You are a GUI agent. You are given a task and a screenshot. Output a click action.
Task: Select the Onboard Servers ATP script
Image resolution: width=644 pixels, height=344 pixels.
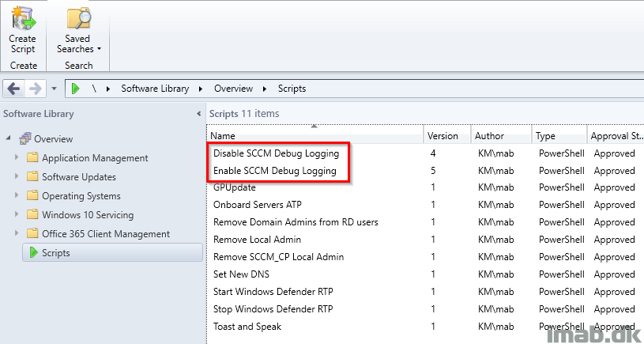[x=258, y=205]
